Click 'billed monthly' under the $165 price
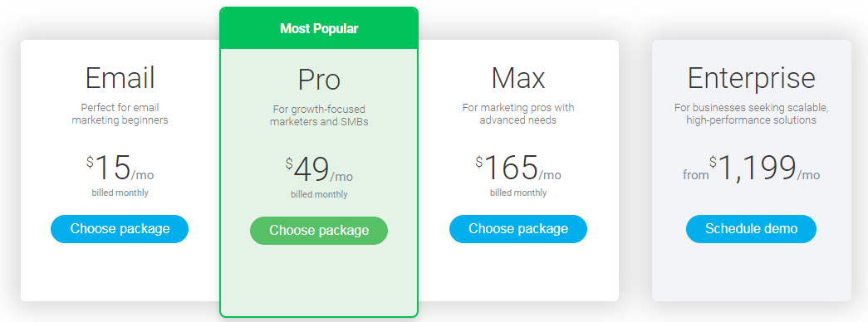The height and width of the screenshot is (322, 868). tap(518, 193)
